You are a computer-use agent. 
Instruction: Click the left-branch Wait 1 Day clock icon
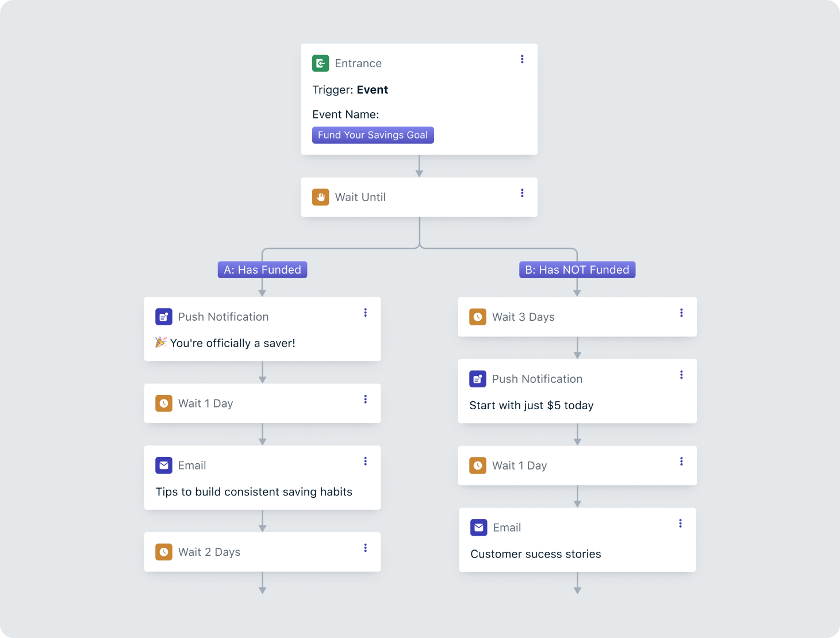click(x=164, y=403)
